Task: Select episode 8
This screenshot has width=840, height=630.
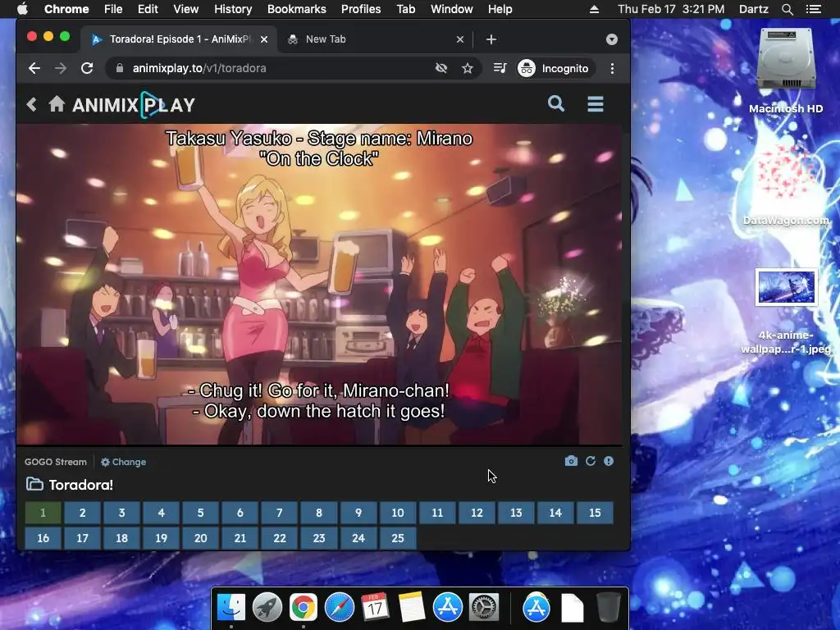Action: click(x=319, y=513)
